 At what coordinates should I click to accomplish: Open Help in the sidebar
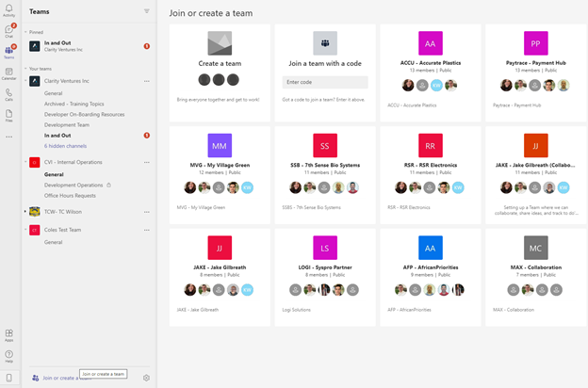pos(9,356)
